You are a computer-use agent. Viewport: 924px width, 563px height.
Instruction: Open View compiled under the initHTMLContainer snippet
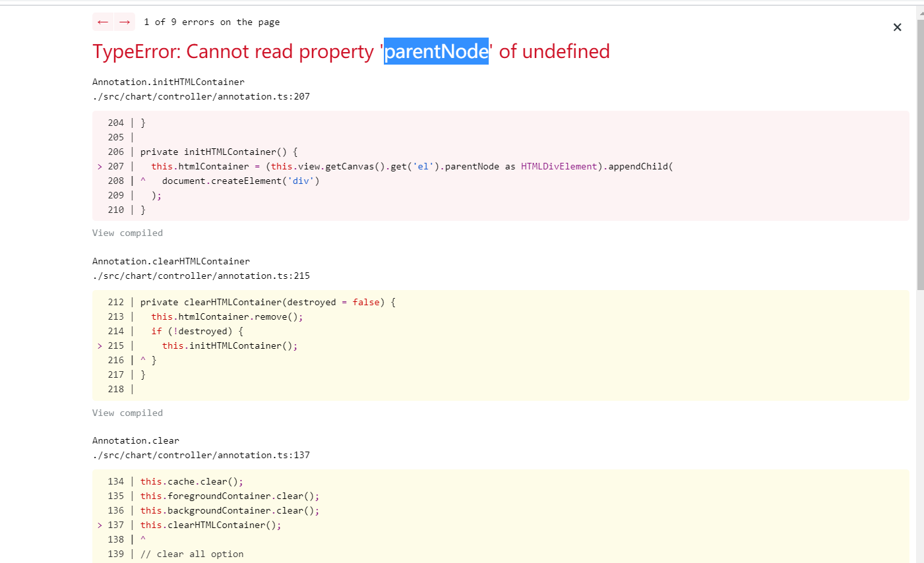(127, 233)
